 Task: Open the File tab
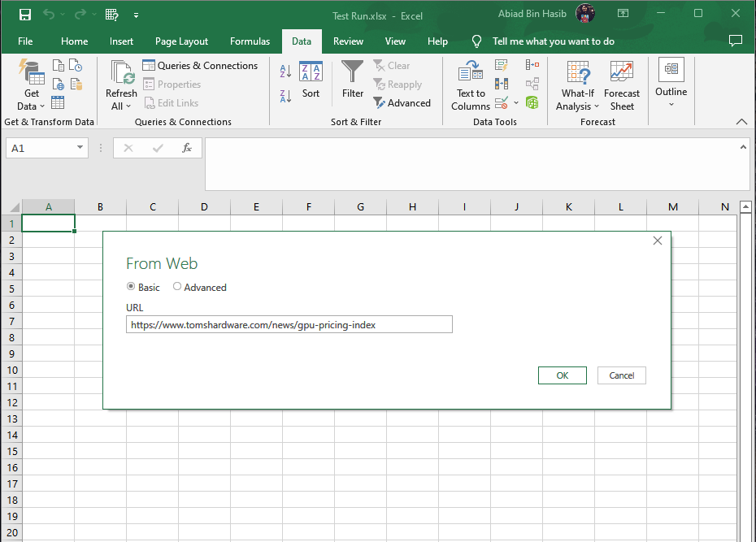(25, 41)
